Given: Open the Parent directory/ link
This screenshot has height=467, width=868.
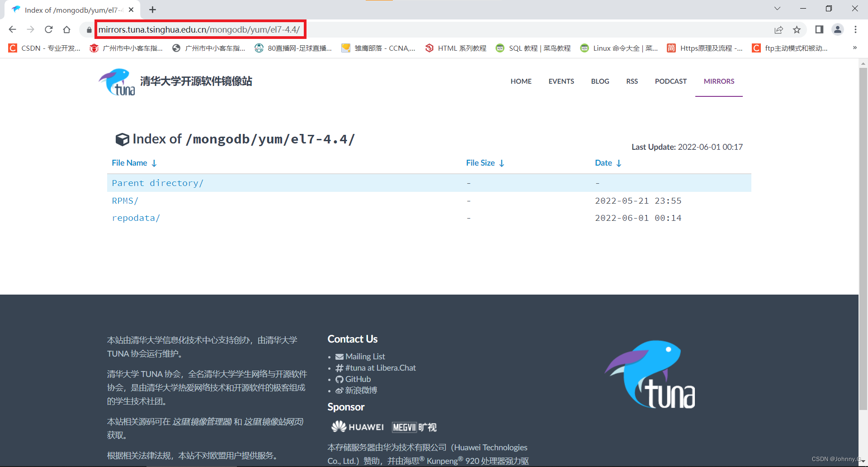Looking at the screenshot, I should pyautogui.click(x=157, y=183).
